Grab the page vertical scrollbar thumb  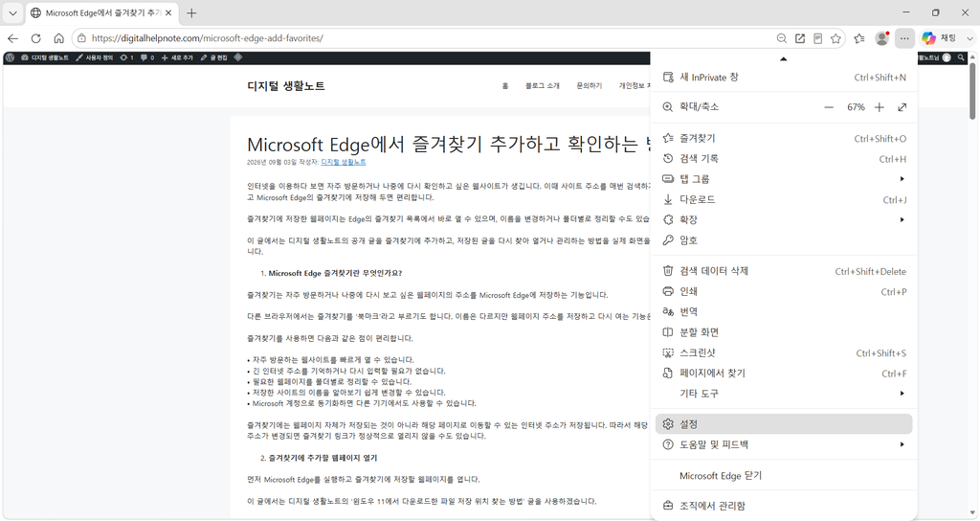tap(972, 91)
